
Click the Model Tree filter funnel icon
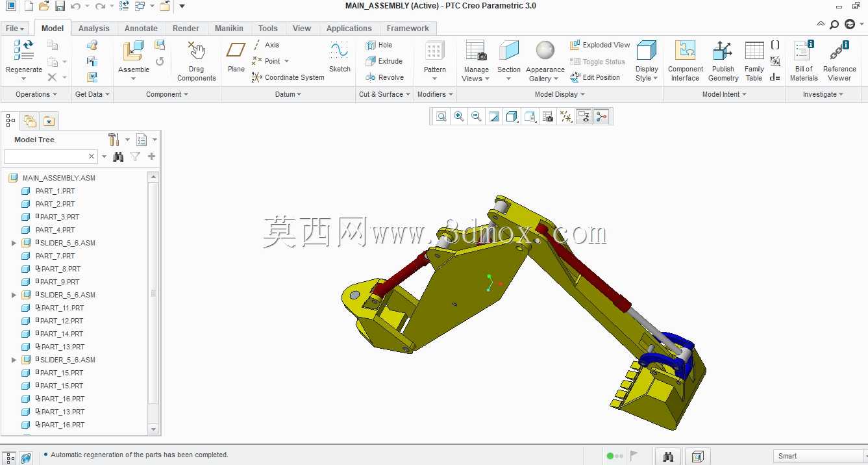pyautogui.click(x=135, y=157)
